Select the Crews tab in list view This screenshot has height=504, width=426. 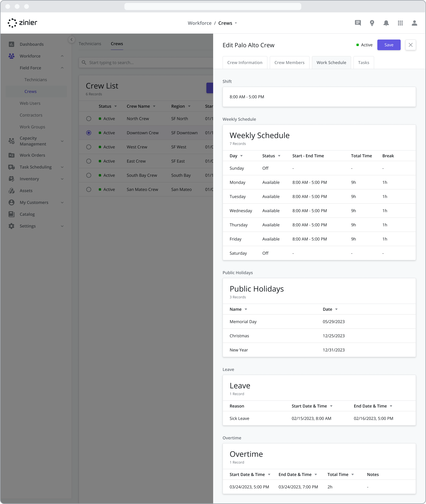point(117,44)
